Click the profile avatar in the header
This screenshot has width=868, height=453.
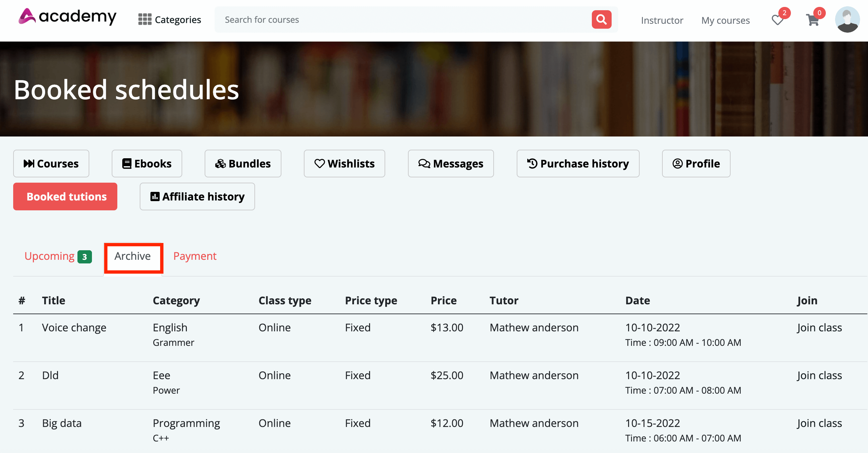(847, 19)
